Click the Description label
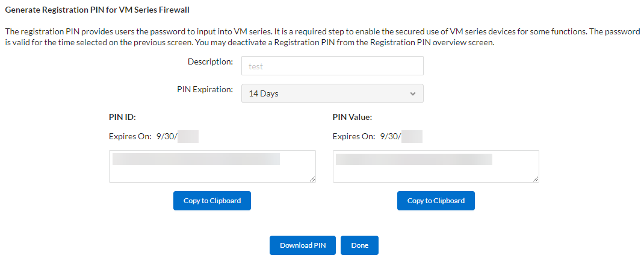Viewport: 644px width, 261px height. pyautogui.click(x=210, y=61)
